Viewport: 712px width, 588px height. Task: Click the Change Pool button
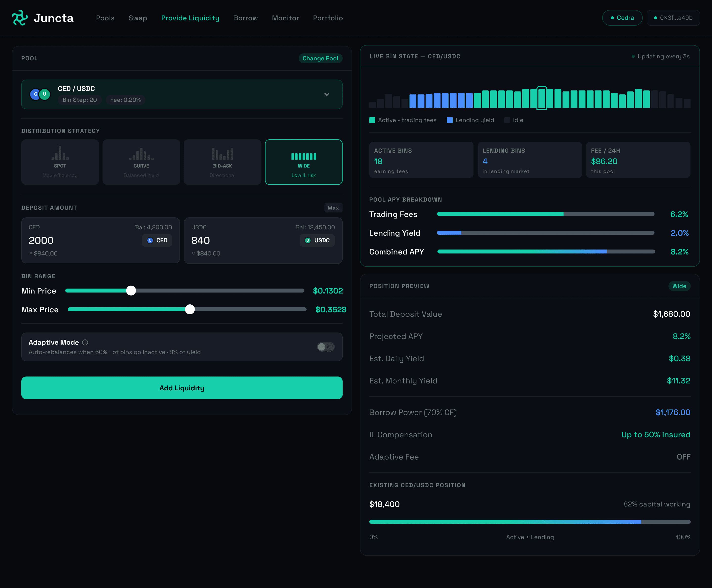click(x=320, y=58)
